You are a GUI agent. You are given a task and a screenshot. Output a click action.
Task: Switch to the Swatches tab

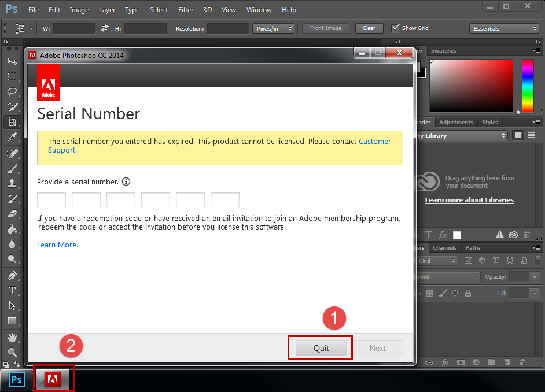point(443,51)
